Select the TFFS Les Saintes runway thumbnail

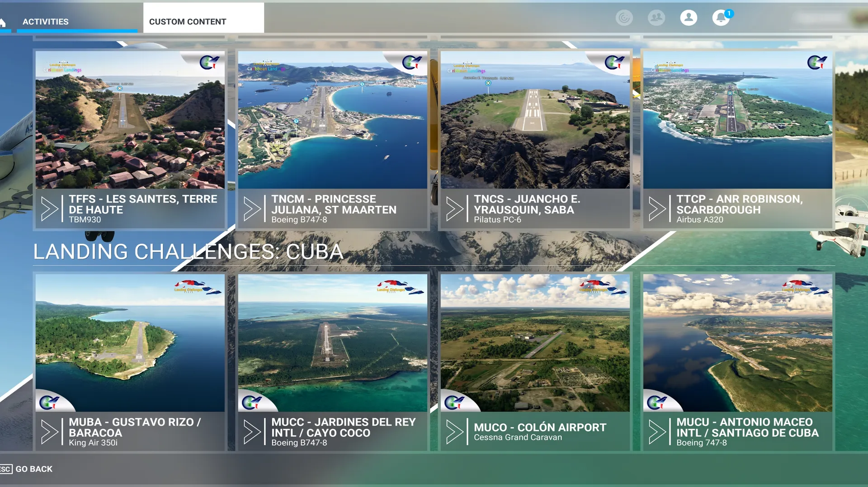130,120
